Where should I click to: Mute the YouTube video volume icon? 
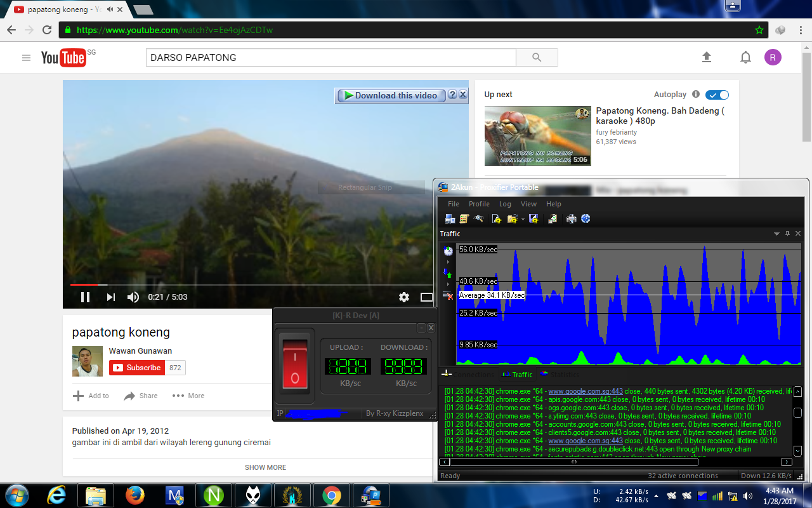pos(133,297)
